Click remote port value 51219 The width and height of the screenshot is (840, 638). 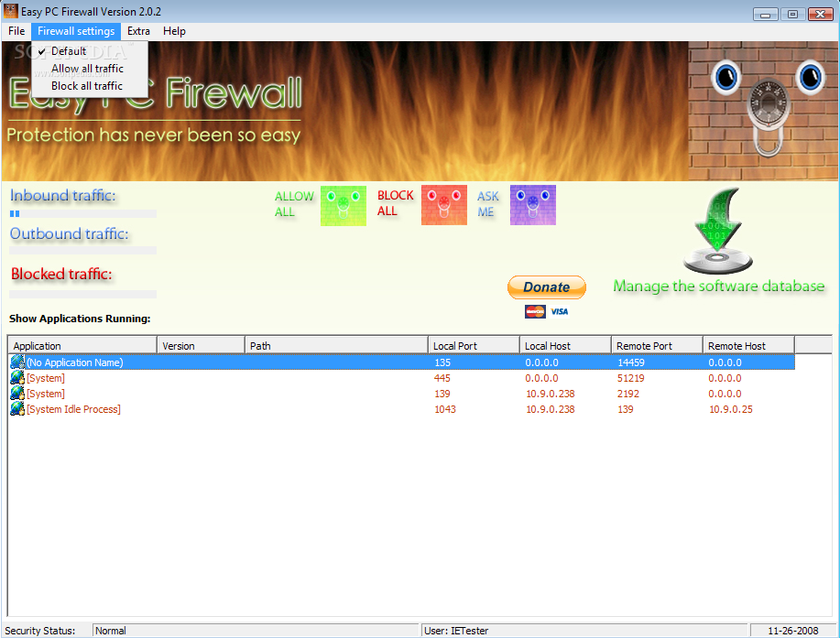631,378
